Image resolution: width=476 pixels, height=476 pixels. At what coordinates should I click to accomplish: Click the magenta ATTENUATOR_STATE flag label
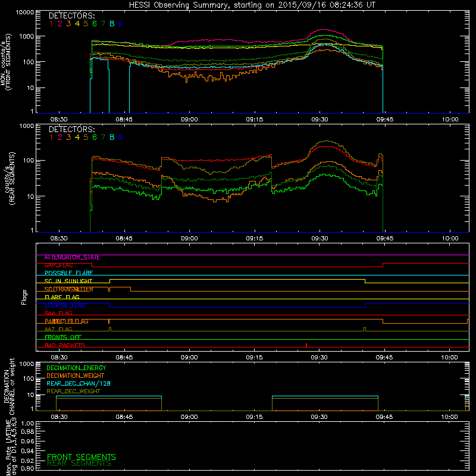(x=72, y=258)
